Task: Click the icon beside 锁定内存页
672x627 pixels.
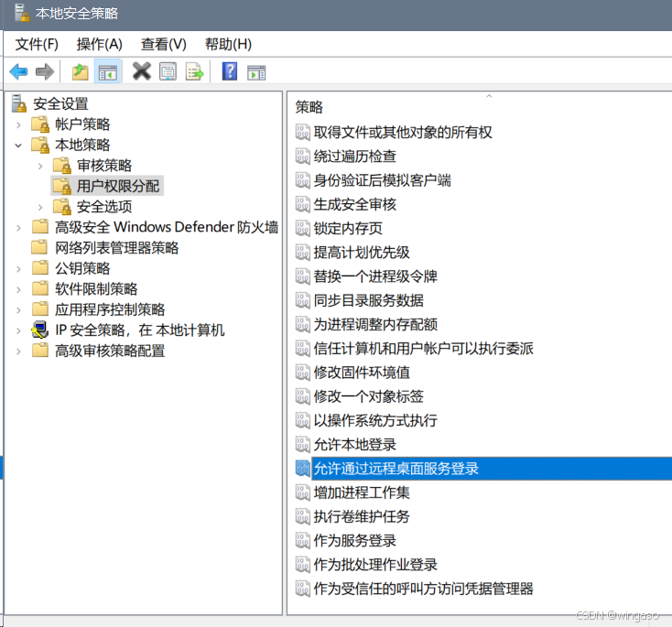Action: (x=302, y=228)
